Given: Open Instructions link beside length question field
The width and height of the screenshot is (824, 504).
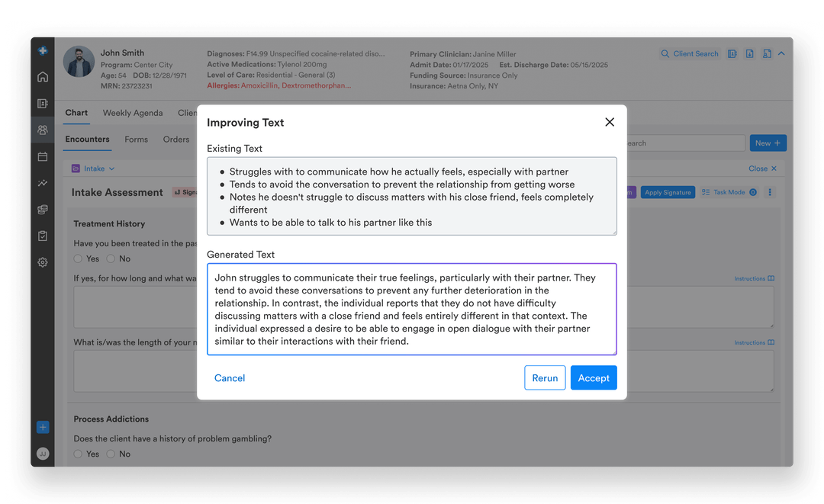Looking at the screenshot, I should pyautogui.click(x=754, y=342).
